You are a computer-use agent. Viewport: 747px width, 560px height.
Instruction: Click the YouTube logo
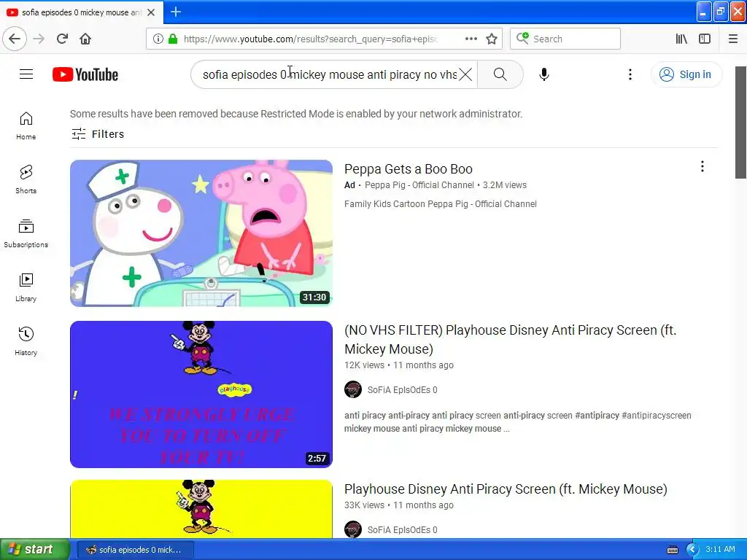coord(85,74)
